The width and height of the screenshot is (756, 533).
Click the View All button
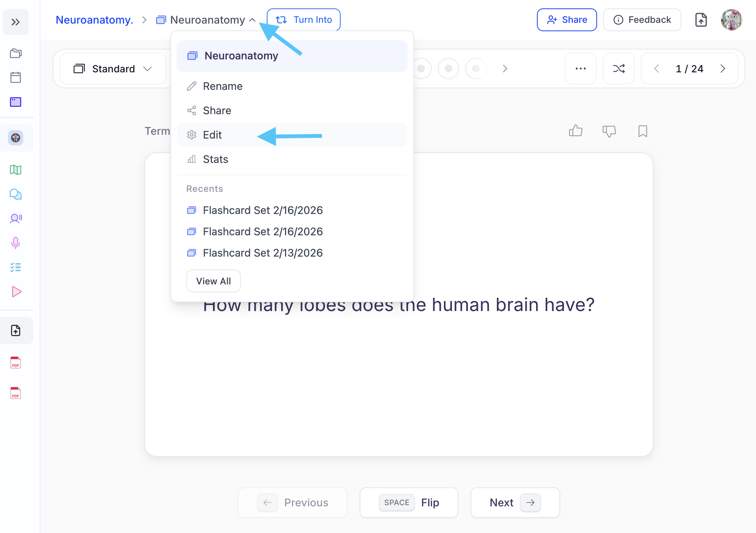(213, 281)
